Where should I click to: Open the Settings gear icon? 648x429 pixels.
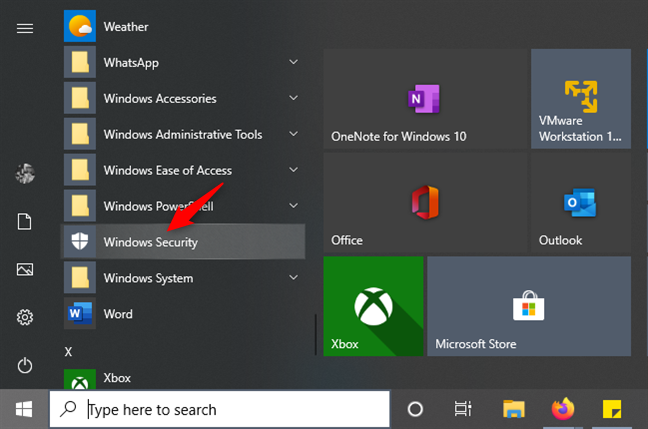pos(25,317)
